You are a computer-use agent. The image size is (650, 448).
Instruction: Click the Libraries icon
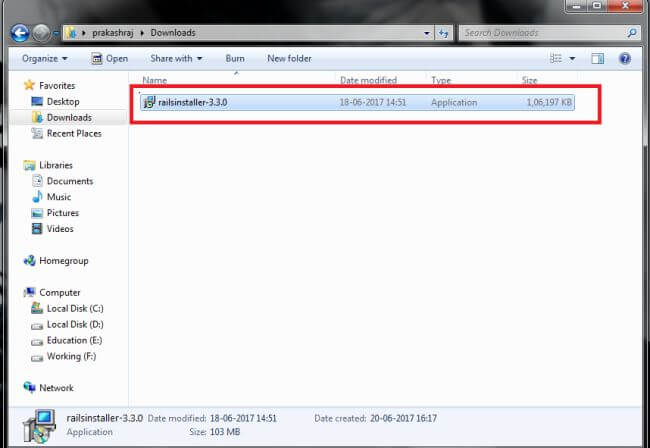click(x=29, y=165)
